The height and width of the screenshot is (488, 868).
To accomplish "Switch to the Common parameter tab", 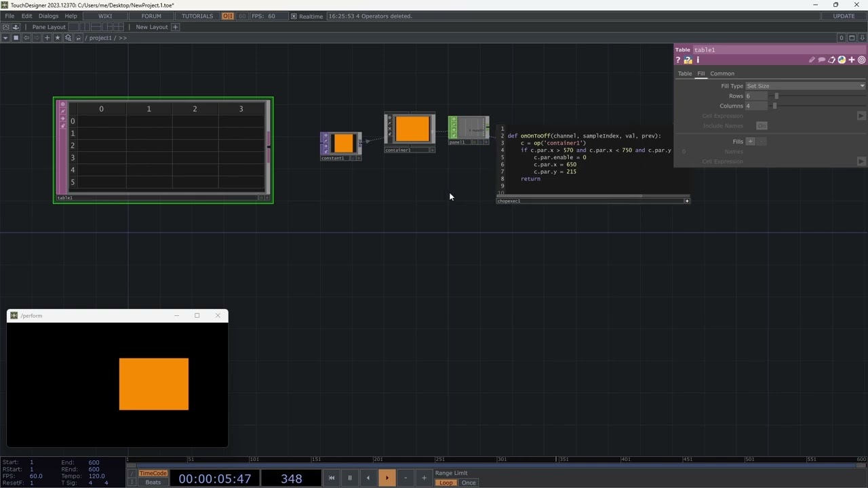I will coord(722,74).
